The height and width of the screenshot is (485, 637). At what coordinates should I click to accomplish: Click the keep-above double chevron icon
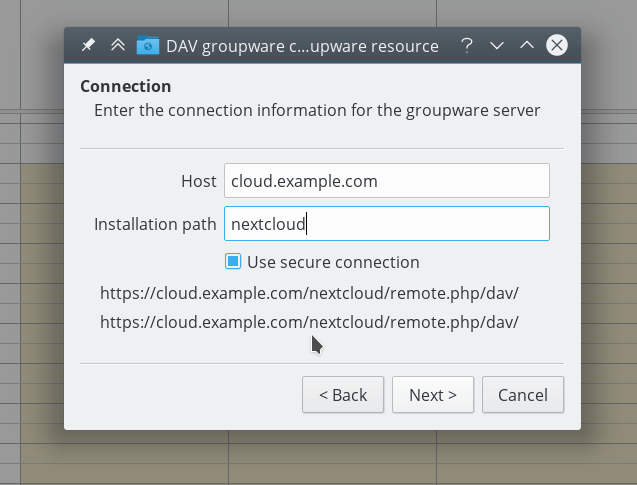tap(118, 46)
